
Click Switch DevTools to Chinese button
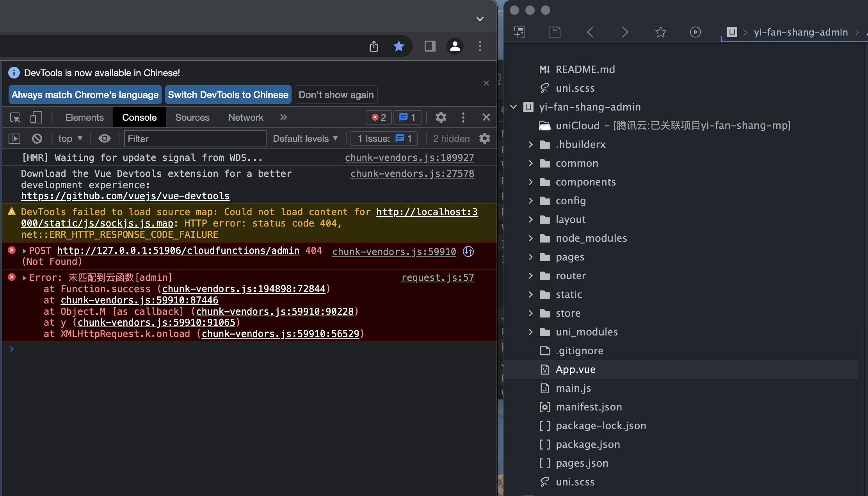coord(228,95)
